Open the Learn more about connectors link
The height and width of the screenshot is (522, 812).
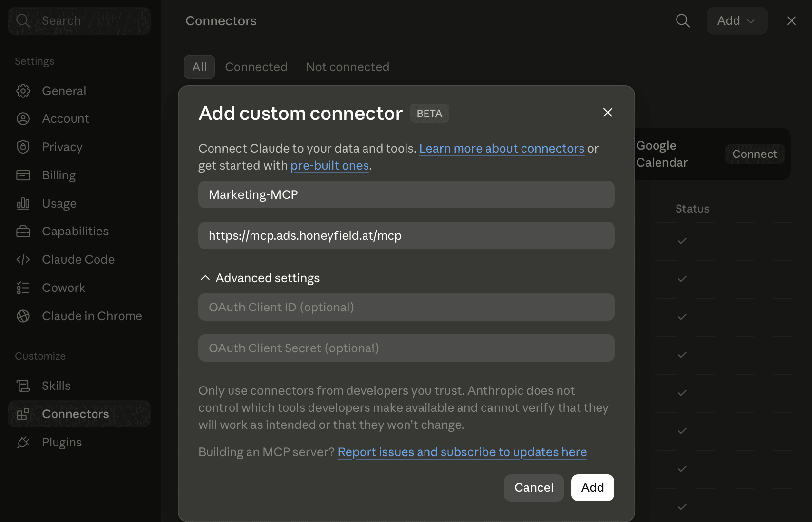tap(502, 148)
